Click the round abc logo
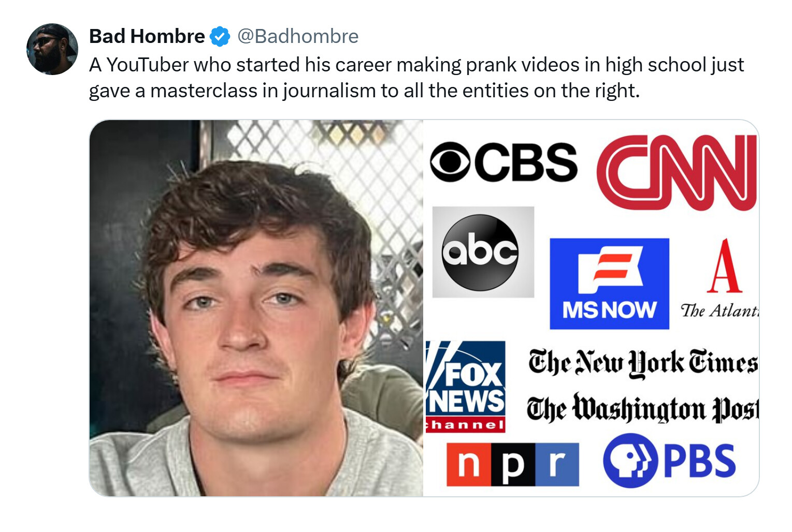792x532 pixels. pos(480,252)
